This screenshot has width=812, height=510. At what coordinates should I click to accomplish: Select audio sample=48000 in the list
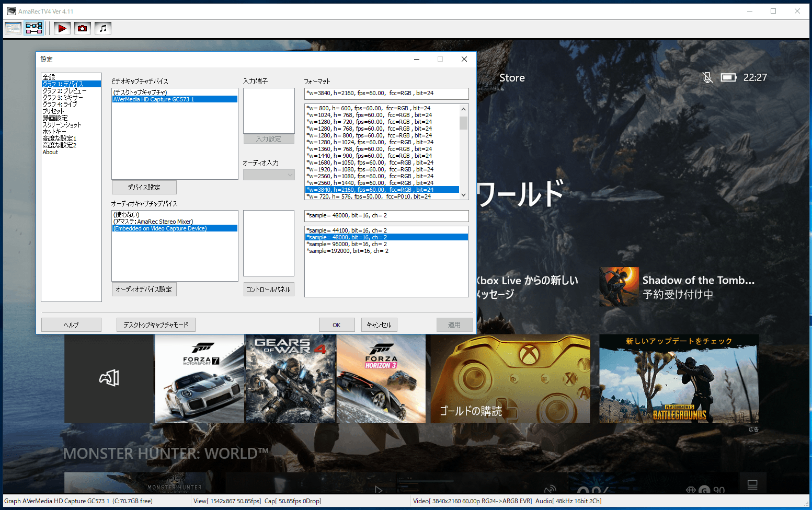[386, 237]
